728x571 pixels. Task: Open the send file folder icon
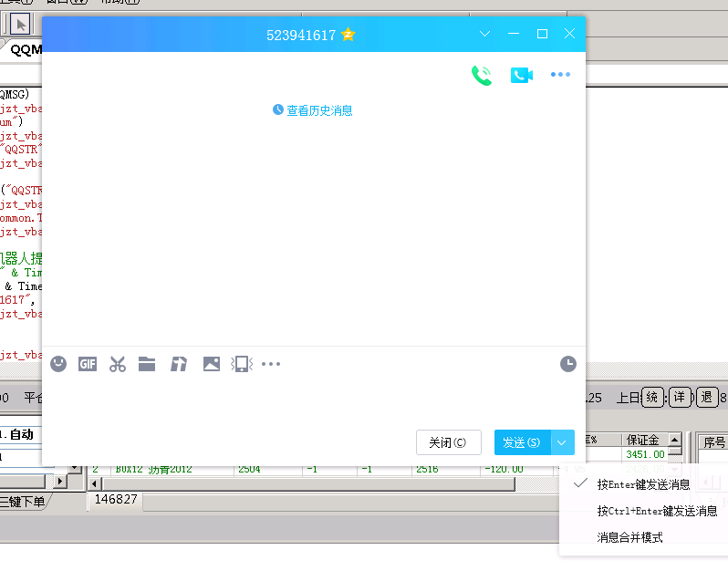click(x=147, y=364)
